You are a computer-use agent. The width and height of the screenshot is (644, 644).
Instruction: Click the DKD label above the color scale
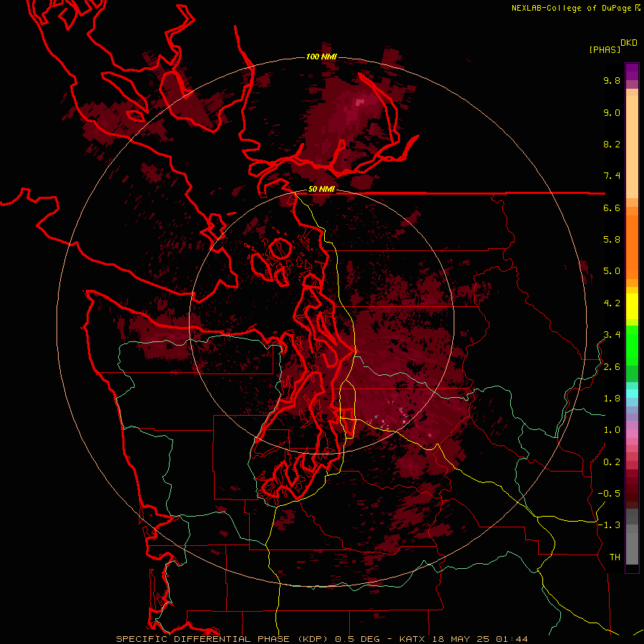pos(629,43)
